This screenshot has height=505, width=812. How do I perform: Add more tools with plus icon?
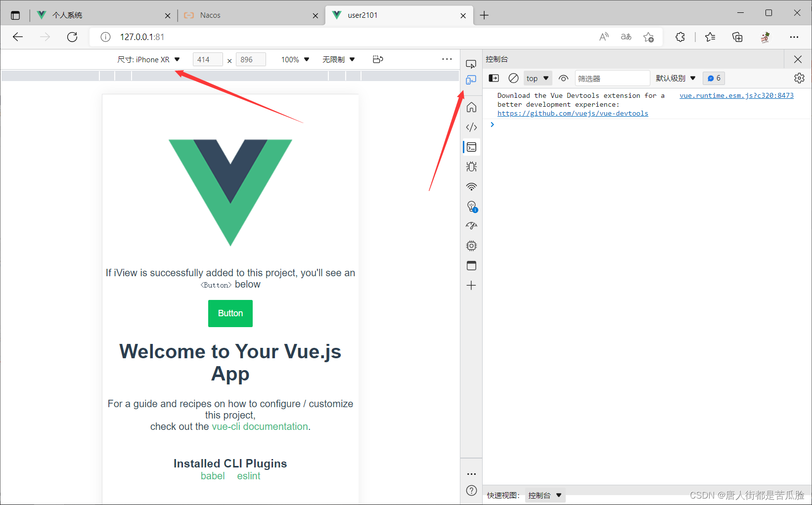(x=471, y=285)
